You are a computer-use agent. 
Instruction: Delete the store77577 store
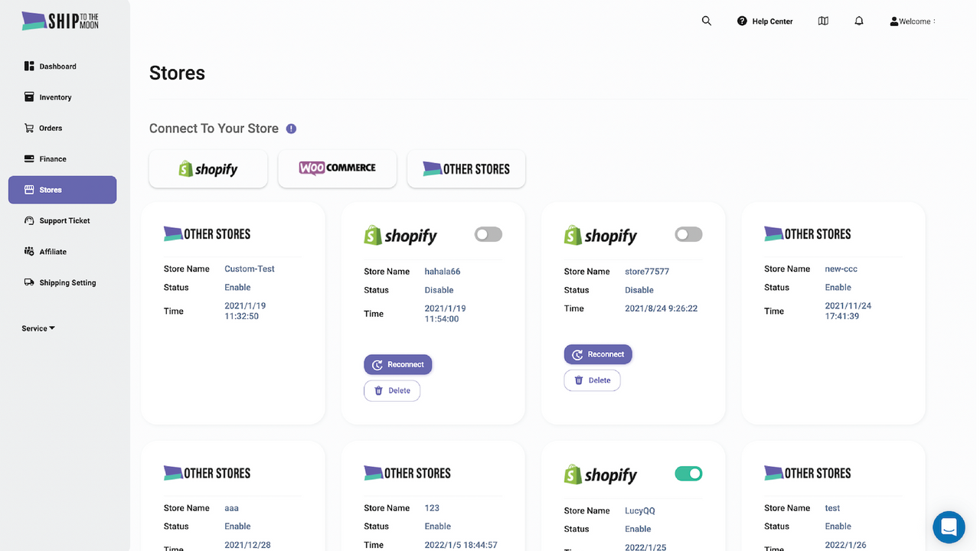tap(592, 380)
